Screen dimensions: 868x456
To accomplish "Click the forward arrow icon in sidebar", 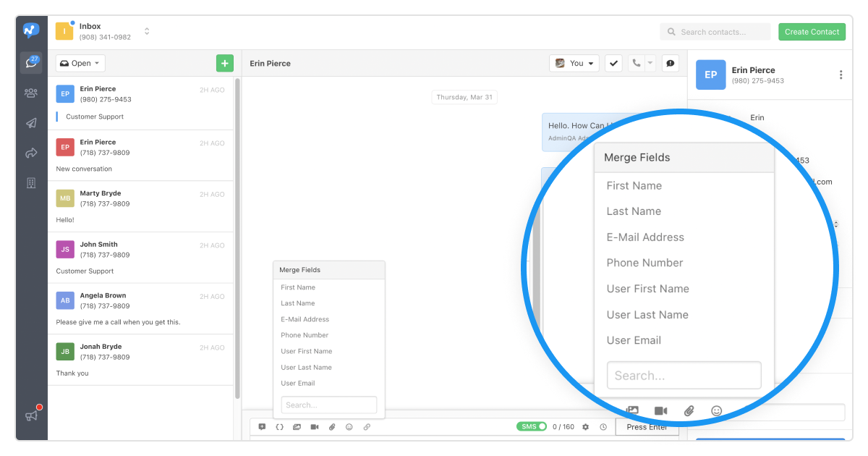I will (x=31, y=153).
